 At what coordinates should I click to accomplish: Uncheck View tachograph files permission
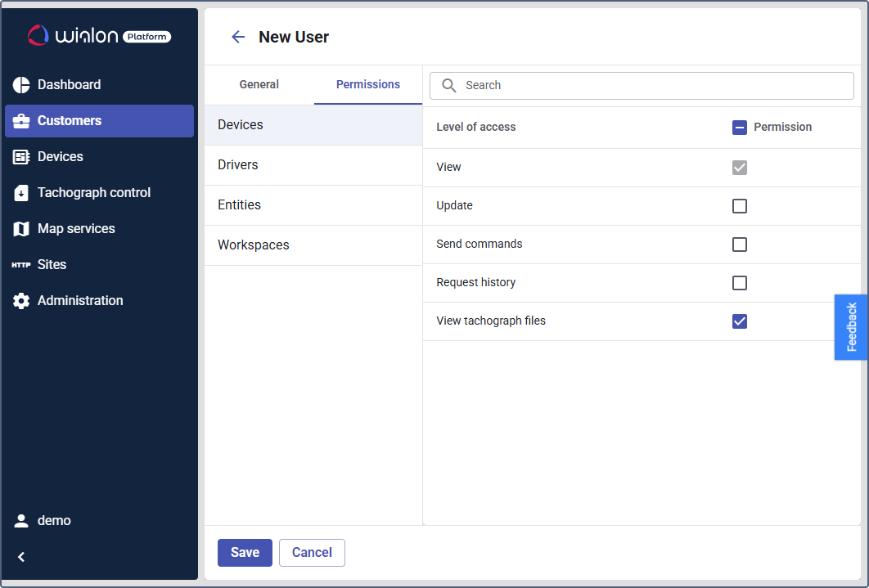point(740,321)
